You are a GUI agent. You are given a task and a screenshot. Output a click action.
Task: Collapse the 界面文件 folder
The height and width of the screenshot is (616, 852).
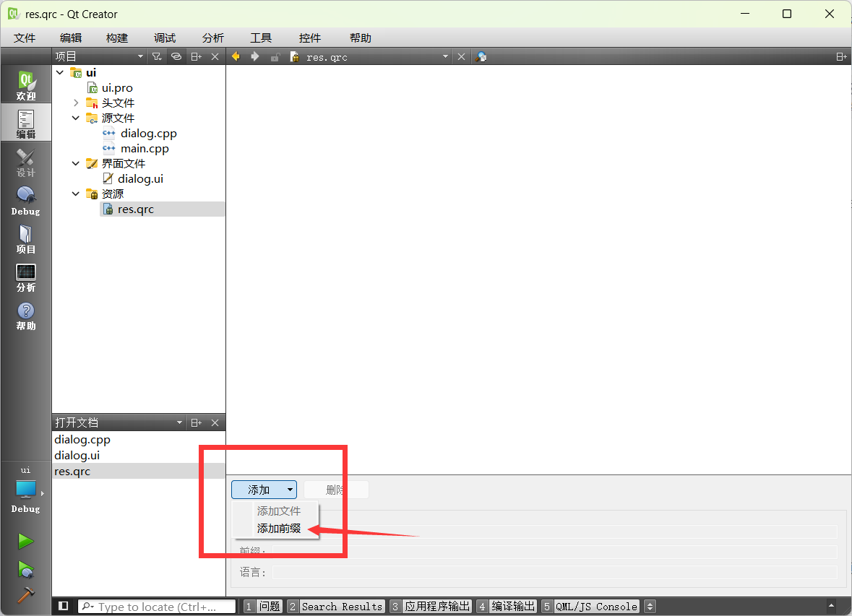(76, 163)
